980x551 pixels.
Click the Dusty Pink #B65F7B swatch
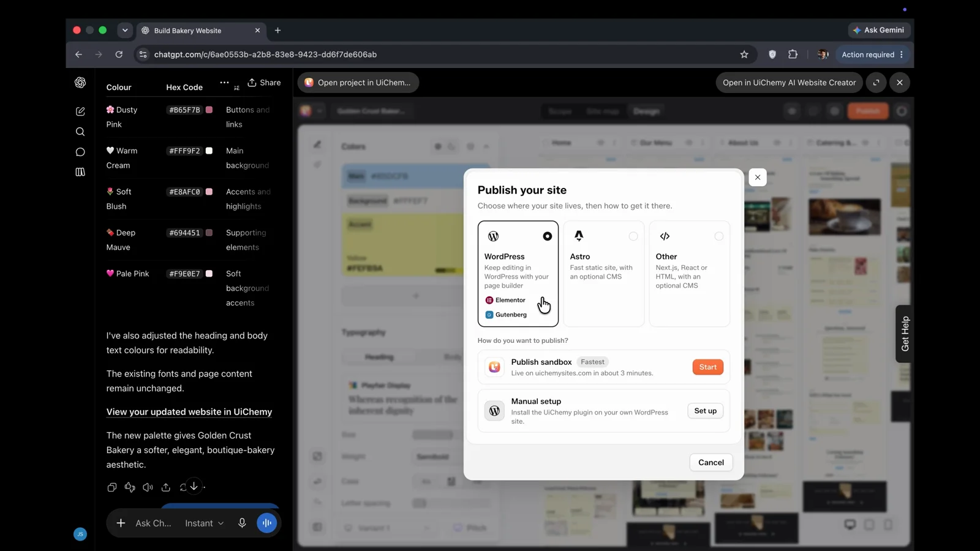(209, 110)
